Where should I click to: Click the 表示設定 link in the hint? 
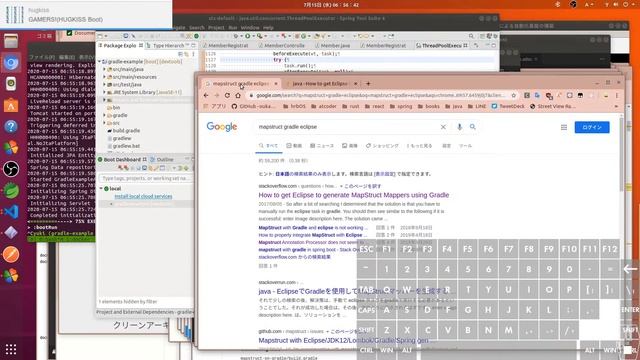(x=384, y=174)
